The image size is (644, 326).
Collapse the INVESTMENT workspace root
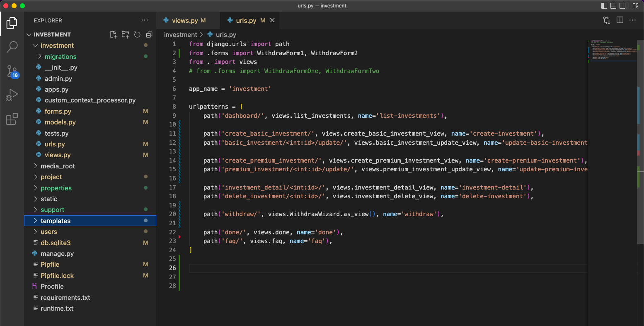click(52, 34)
